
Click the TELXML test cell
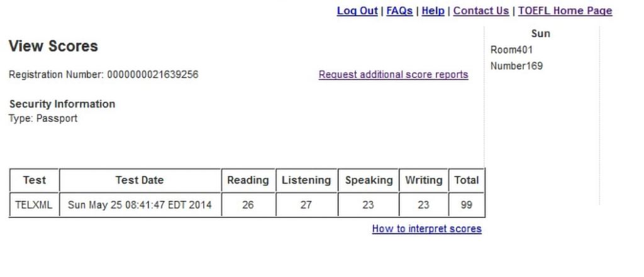point(34,205)
